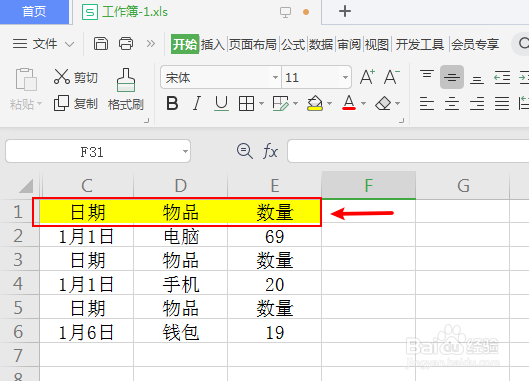Apply cell borders icon

point(246,103)
